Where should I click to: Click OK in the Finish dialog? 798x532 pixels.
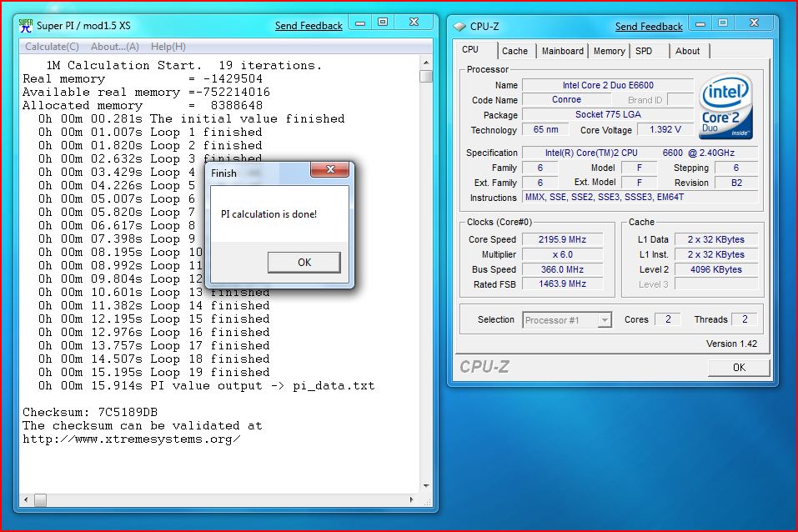(x=304, y=262)
